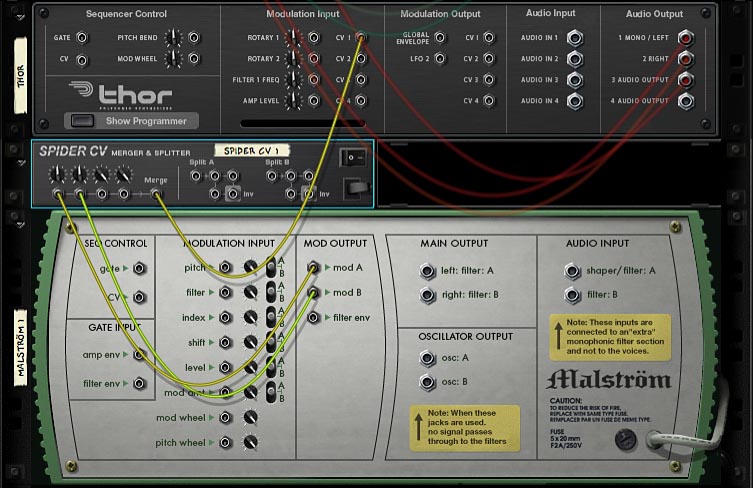Screen dimensions: 753x488
Task: Click Thor's Gate CV input jack
Action: click(82, 38)
